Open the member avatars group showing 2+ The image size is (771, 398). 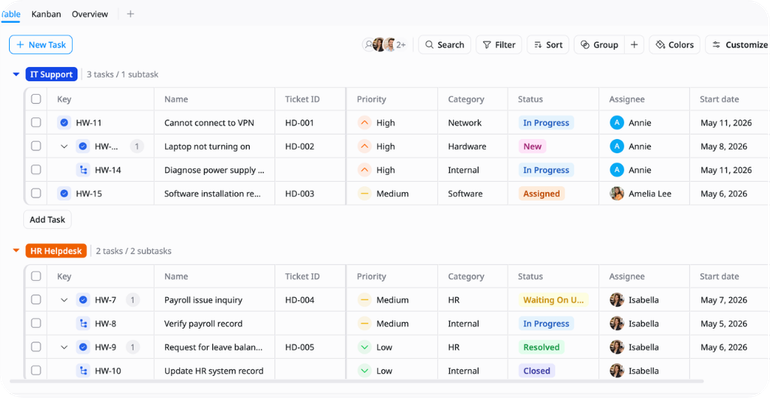[385, 45]
